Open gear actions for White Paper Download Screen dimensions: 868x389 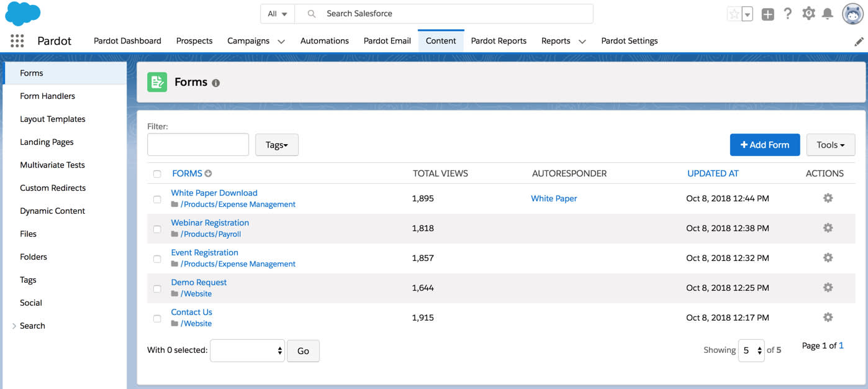tap(828, 198)
